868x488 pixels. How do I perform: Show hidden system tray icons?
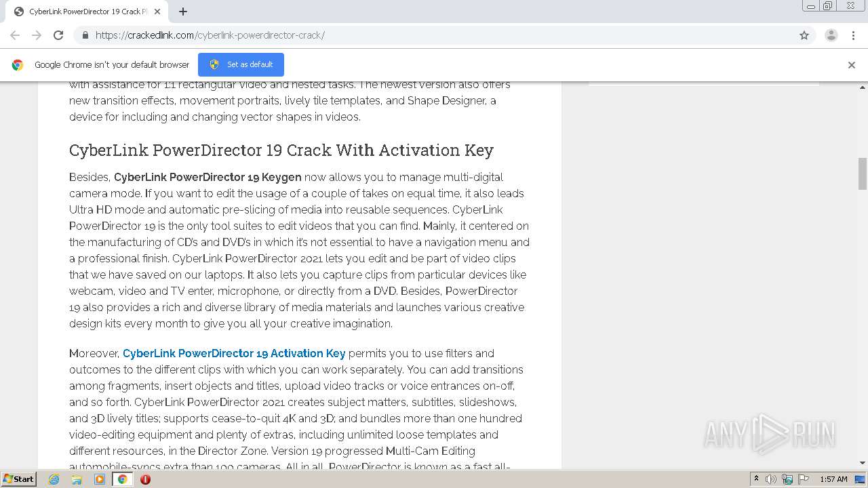756,479
